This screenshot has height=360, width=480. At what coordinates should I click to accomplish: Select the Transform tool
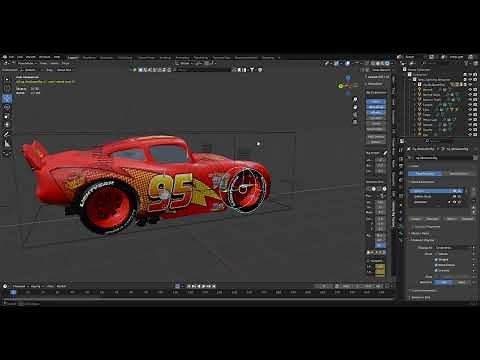point(7,125)
